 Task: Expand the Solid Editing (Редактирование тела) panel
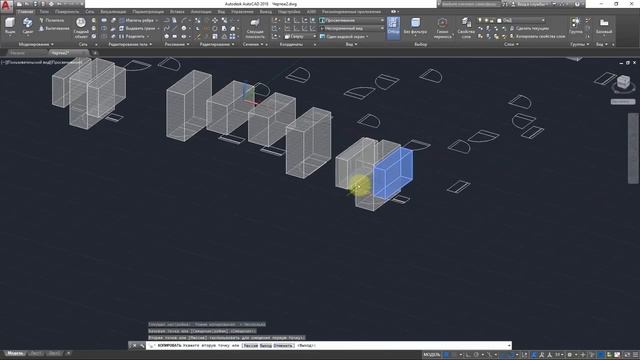130,44
